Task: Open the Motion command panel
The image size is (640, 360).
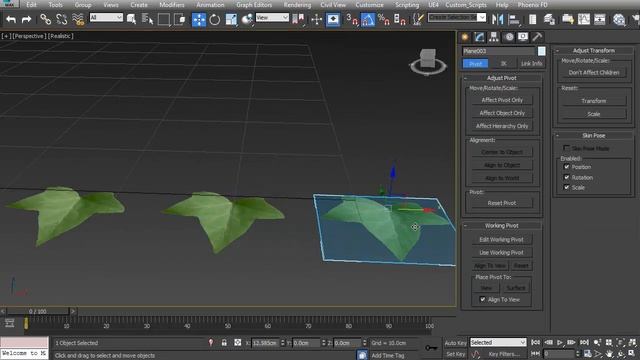Action: [x=509, y=37]
